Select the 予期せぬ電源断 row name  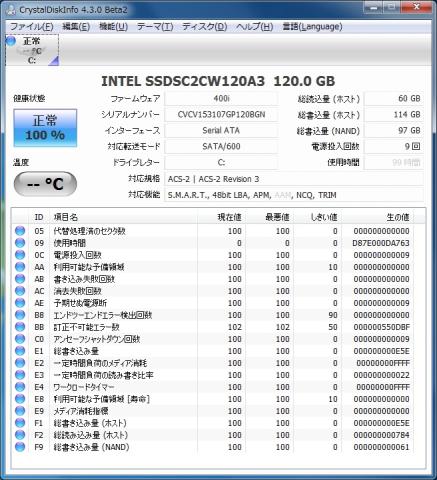(x=80, y=303)
